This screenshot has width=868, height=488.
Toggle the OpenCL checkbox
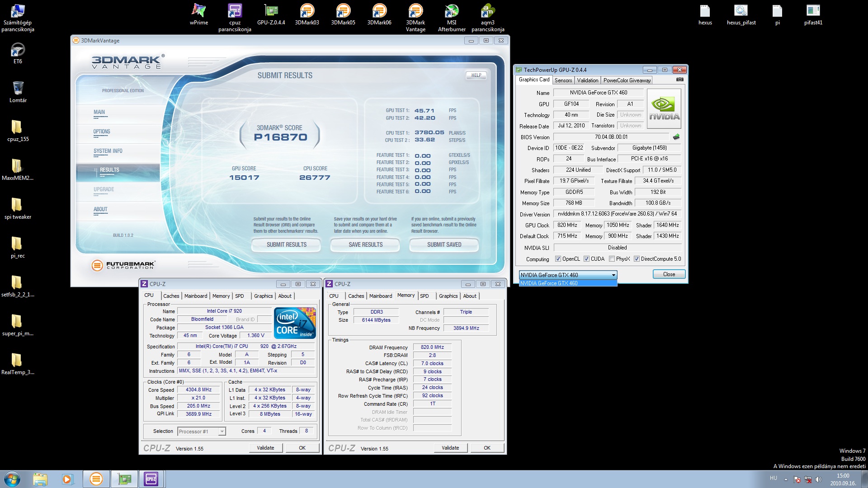click(558, 259)
